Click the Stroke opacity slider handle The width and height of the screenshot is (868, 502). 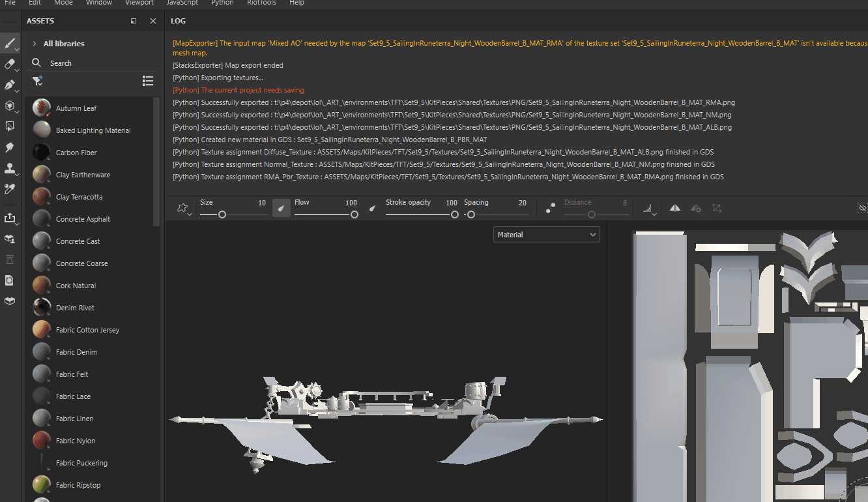click(455, 214)
